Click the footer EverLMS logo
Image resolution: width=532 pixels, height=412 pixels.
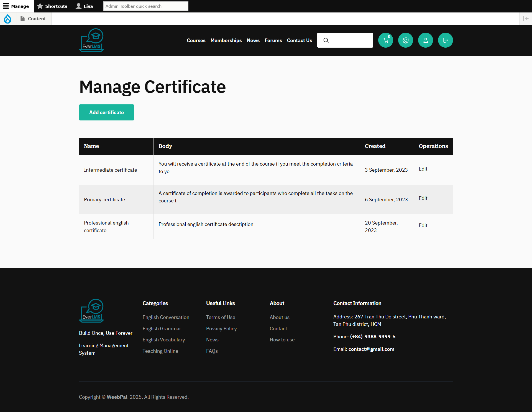click(91, 310)
